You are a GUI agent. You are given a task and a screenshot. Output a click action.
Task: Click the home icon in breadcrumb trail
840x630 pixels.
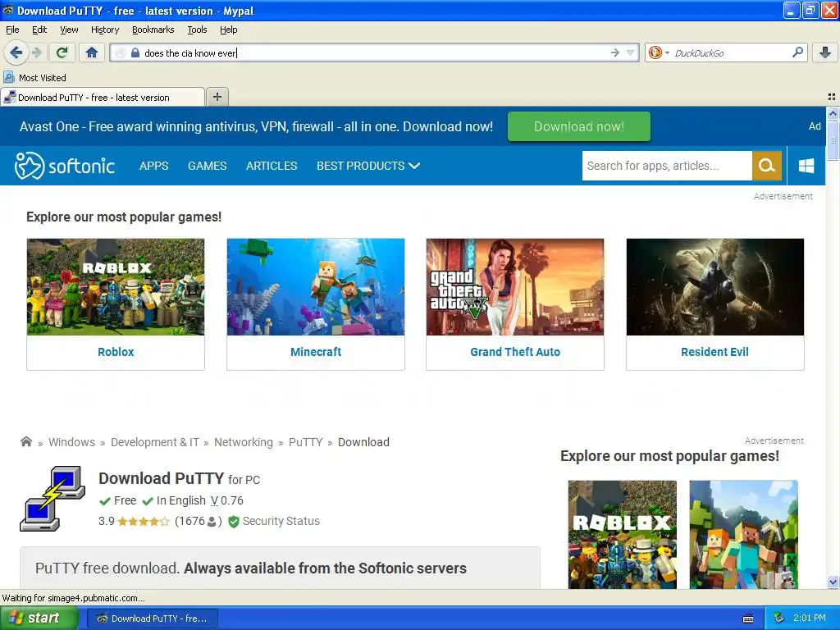(x=25, y=442)
